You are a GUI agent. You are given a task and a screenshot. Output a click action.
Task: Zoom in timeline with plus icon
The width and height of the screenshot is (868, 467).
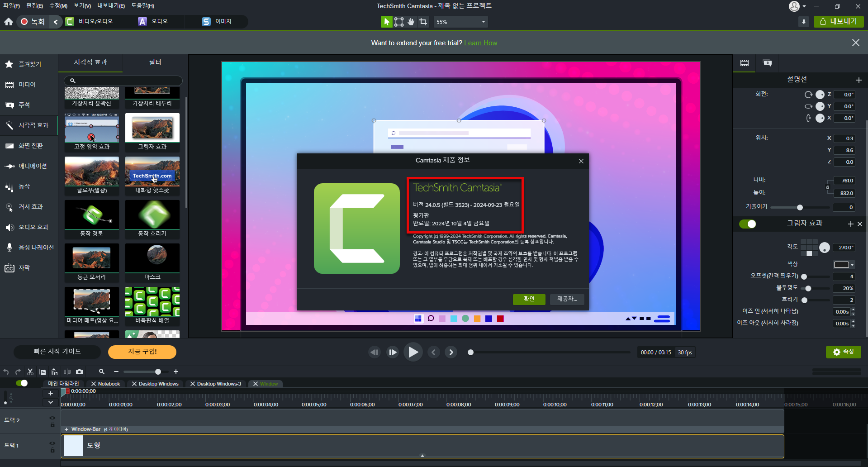pyautogui.click(x=176, y=372)
